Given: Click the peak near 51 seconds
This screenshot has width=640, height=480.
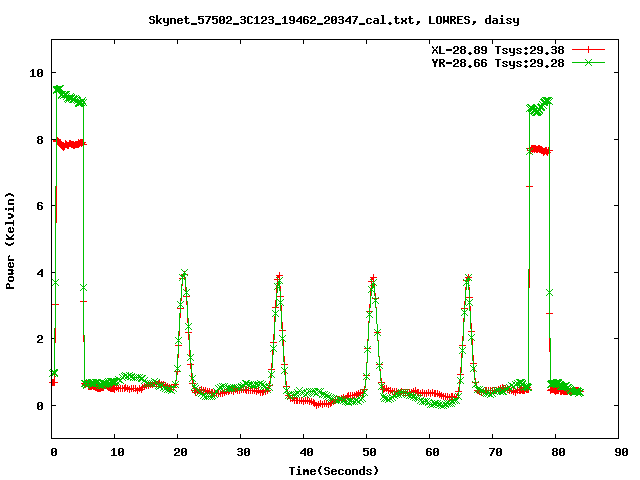Looking at the screenshot, I should (373, 278).
